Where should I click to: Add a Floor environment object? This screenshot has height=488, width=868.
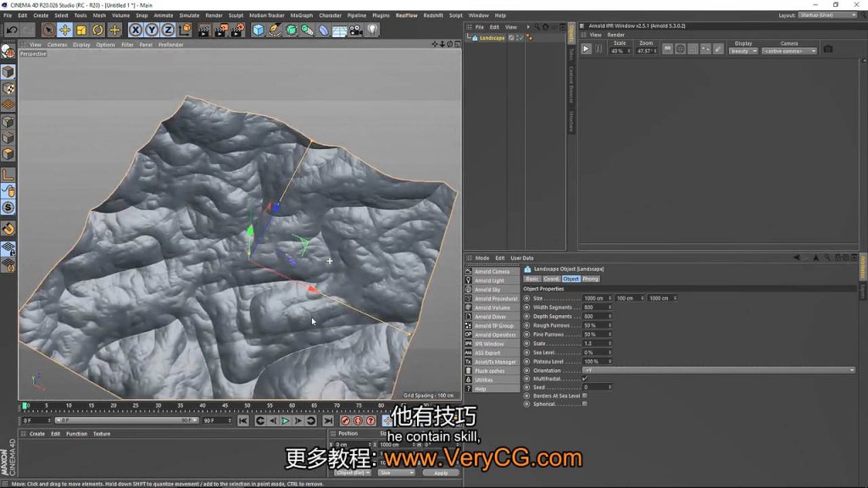[x=339, y=30]
